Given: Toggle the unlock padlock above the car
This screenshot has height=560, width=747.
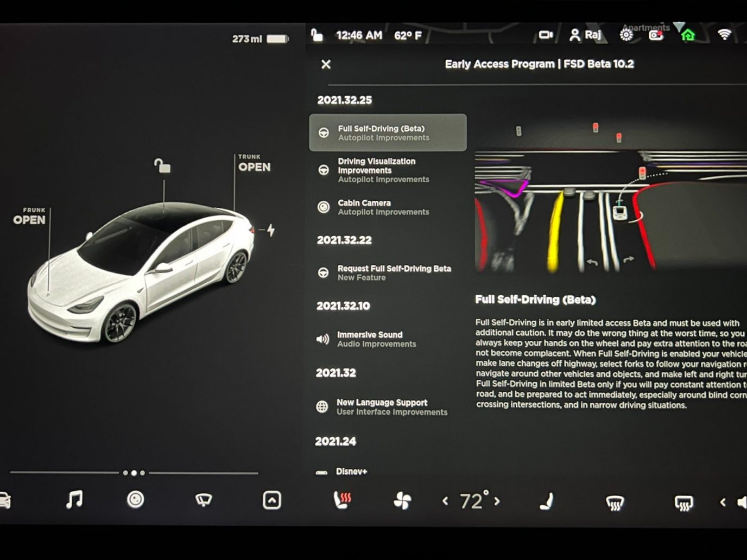Looking at the screenshot, I should click(x=162, y=166).
